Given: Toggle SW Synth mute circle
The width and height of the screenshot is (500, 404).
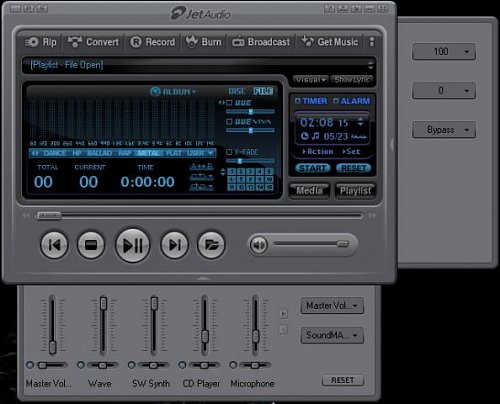Looking at the screenshot, I should [132, 365].
